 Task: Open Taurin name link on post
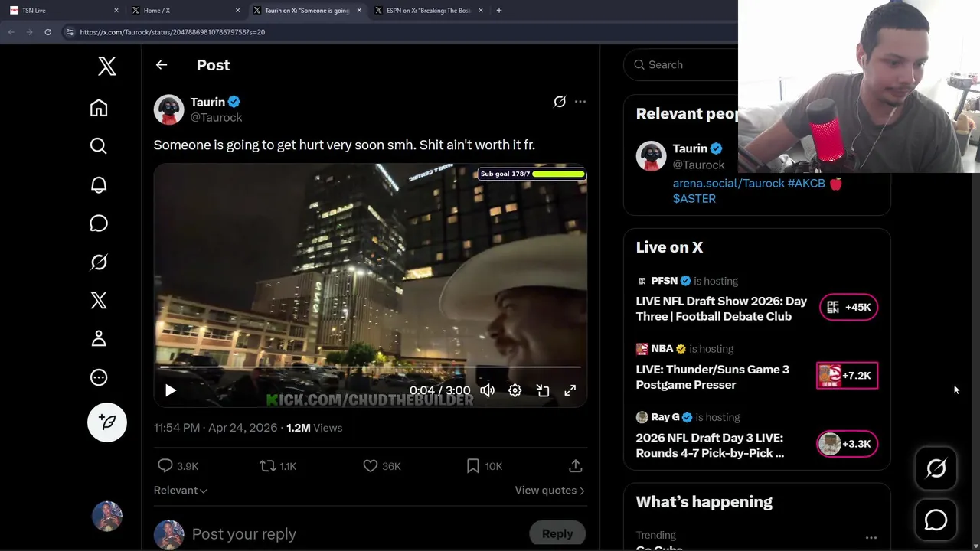click(x=207, y=102)
